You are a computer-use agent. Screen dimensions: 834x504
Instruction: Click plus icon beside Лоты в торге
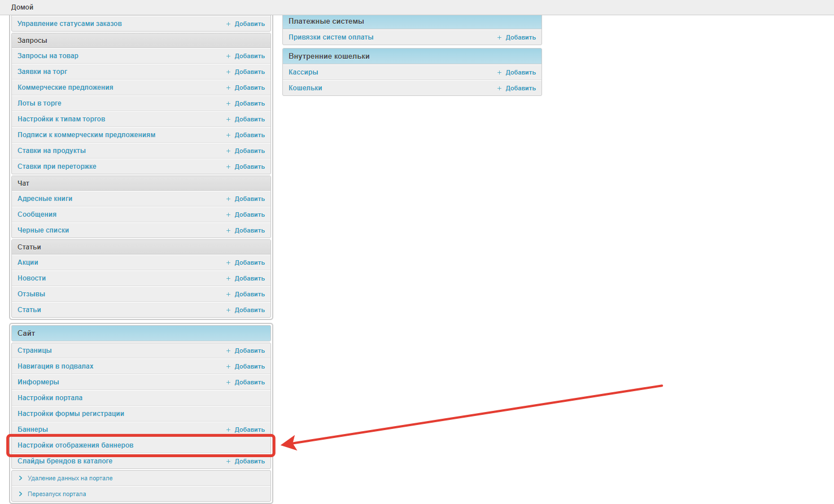[x=229, y=104]
